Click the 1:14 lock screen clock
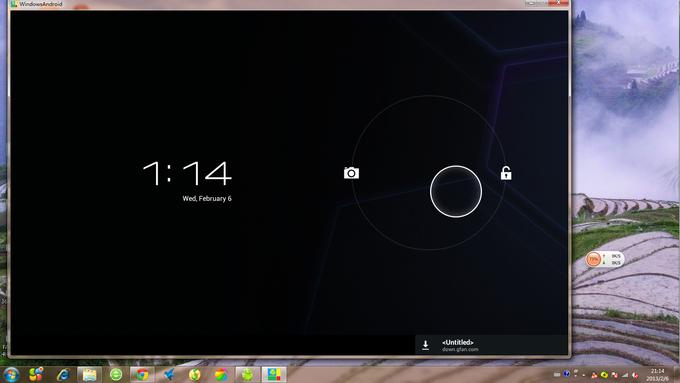The image size is (680, 383). tap(187, 173)
